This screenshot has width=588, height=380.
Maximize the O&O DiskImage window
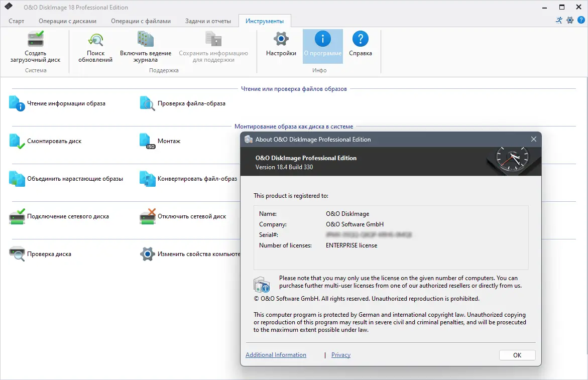point(562,7)
